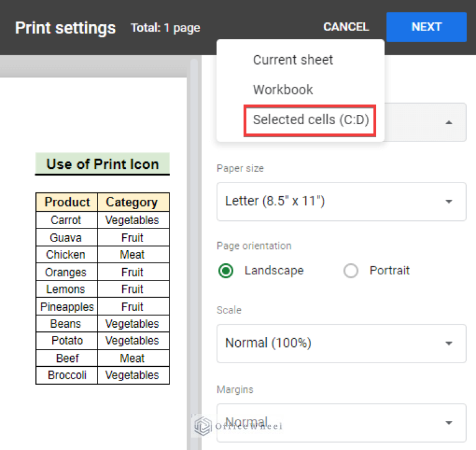
Task: Click the Margins dropdown arrow
Action: [449, 423]
